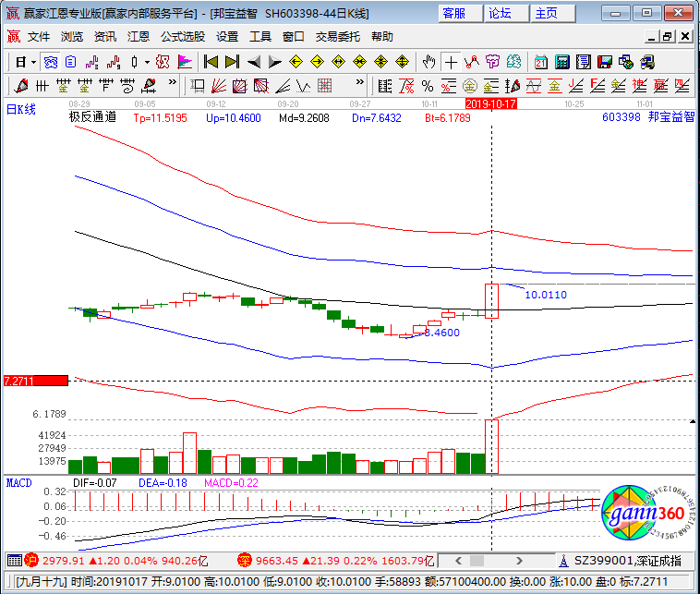
Task: Step back with the black left triangle
Action: [254, 62]
